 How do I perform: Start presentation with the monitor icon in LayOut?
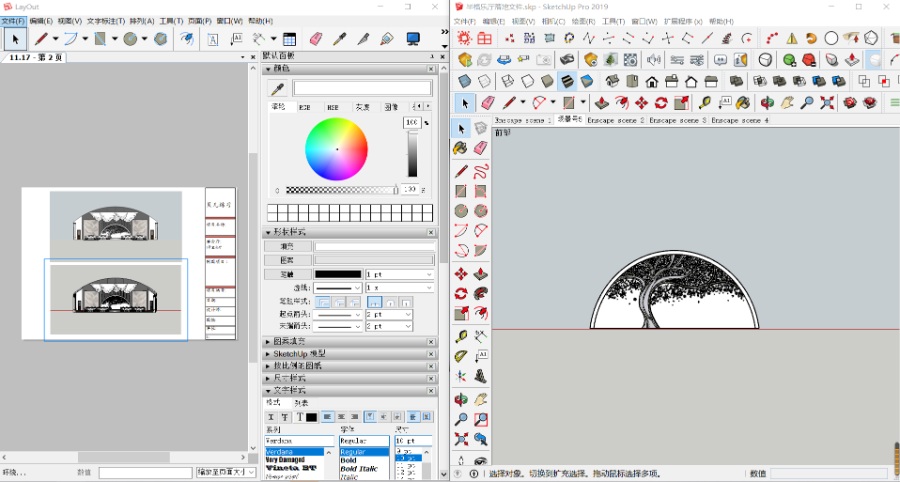coord(413,39)
